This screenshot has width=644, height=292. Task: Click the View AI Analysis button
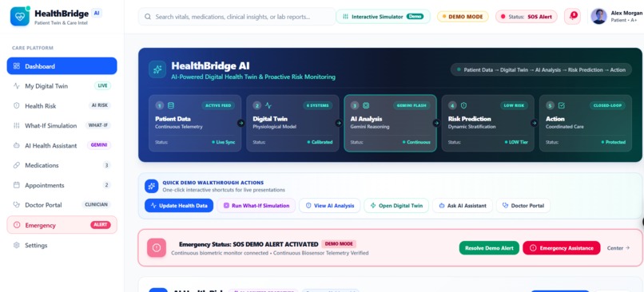coord(329,206)
